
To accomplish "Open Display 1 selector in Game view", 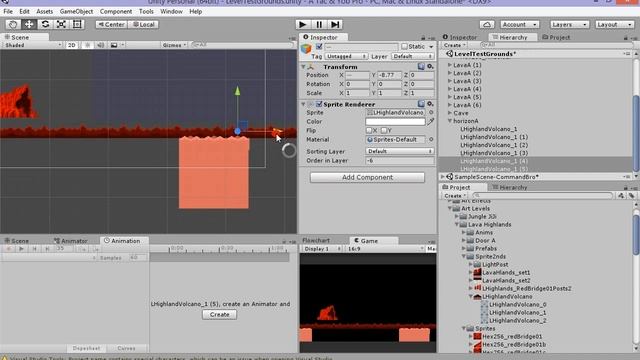I will coord(322,249).
